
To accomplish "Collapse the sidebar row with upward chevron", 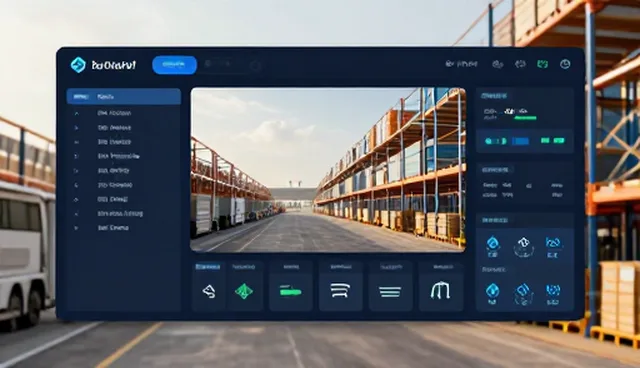I will pos(124,113).
